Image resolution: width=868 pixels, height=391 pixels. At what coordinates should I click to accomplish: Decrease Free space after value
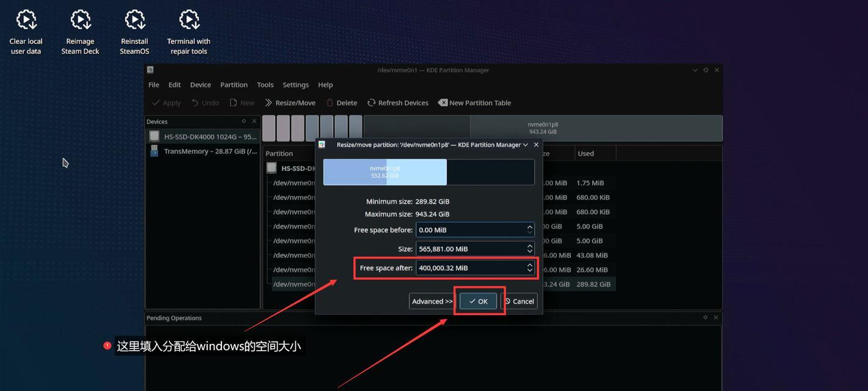[x=530, y=271]
